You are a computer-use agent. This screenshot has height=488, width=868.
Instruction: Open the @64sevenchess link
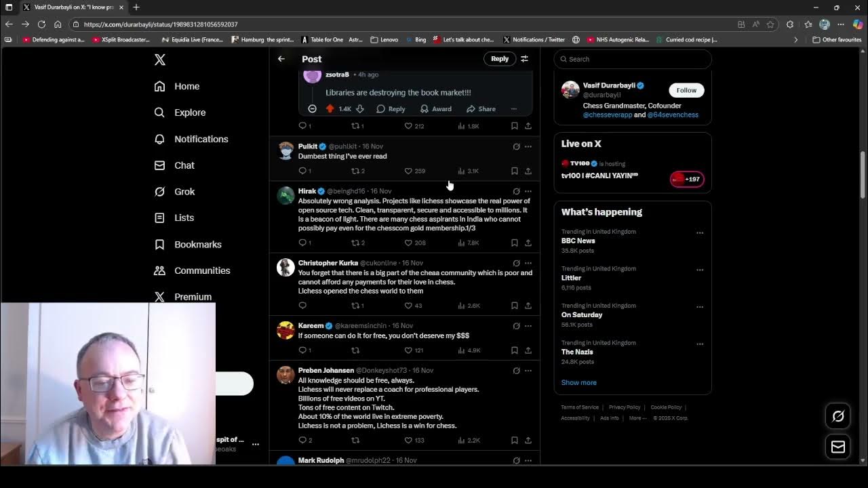point(673,115)
